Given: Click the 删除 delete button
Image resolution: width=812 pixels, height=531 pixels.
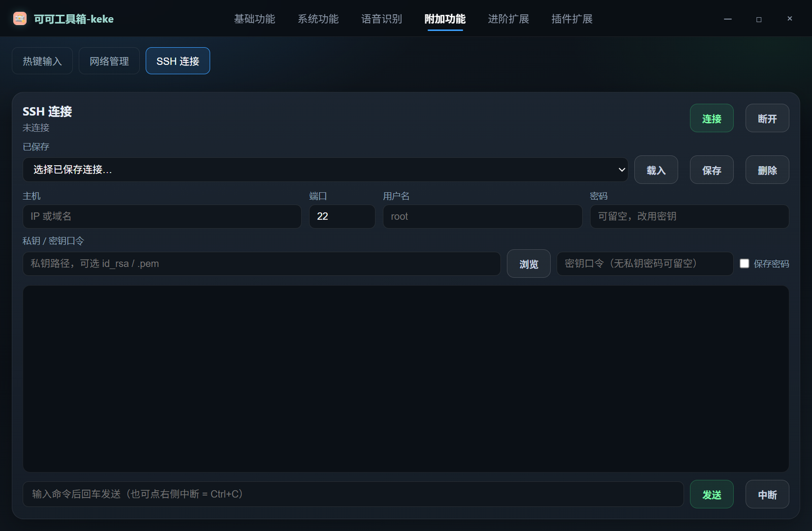Looking at the screenshot, I should tap(767, 170).
